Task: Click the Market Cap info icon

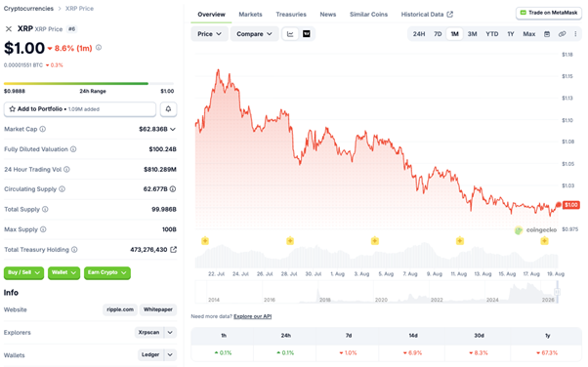Action: pos(43,129)
